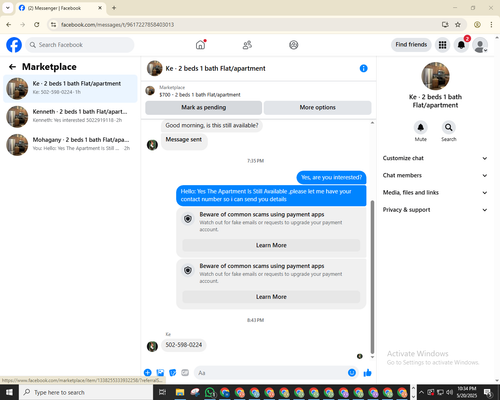
Task: Bookmark this page with the star icon
Action: (x=458, y=24)
